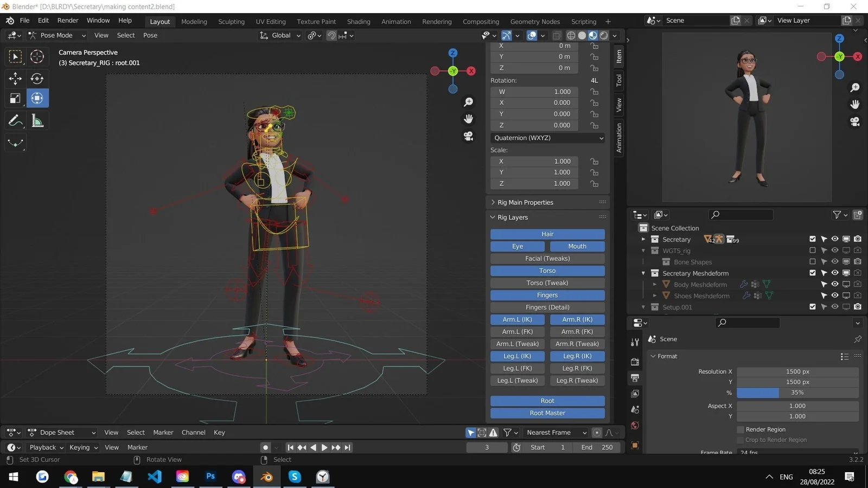Disable the WGTS_rig collection checkbox
The height and width of the screenshot is (488, 868).
pyautogui.click(x=812, y=250)
